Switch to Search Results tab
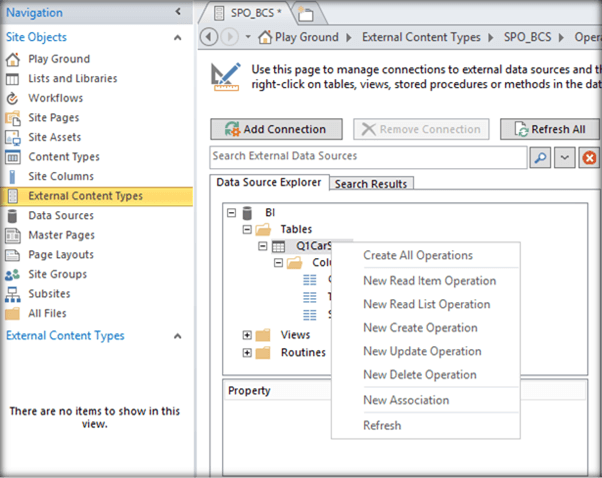This screenshot has height=478, width=602. (370, 184)
